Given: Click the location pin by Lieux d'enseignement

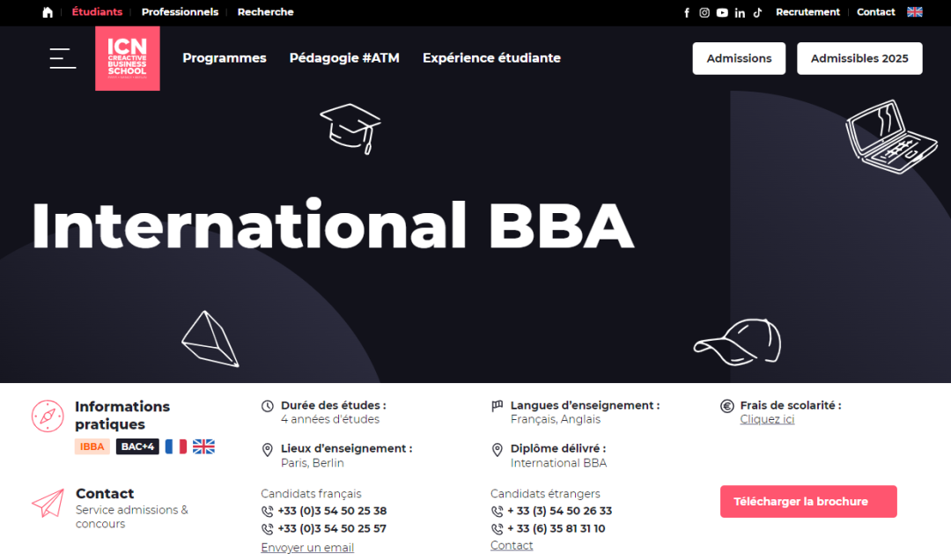Looking at the screenshot, I should [268, 450].
